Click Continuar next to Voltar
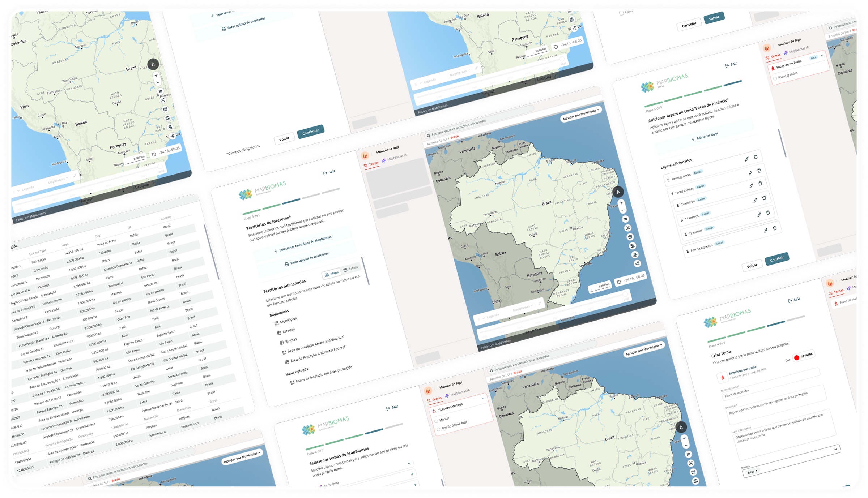Image resolution: width=868 pixels, height=498 pixels. (x=311, y=132)
